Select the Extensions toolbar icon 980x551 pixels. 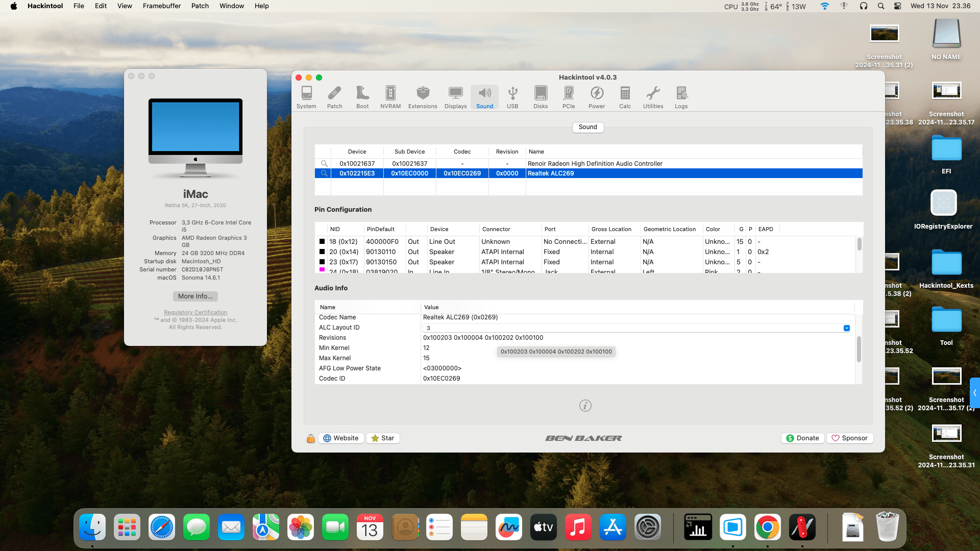423,96
